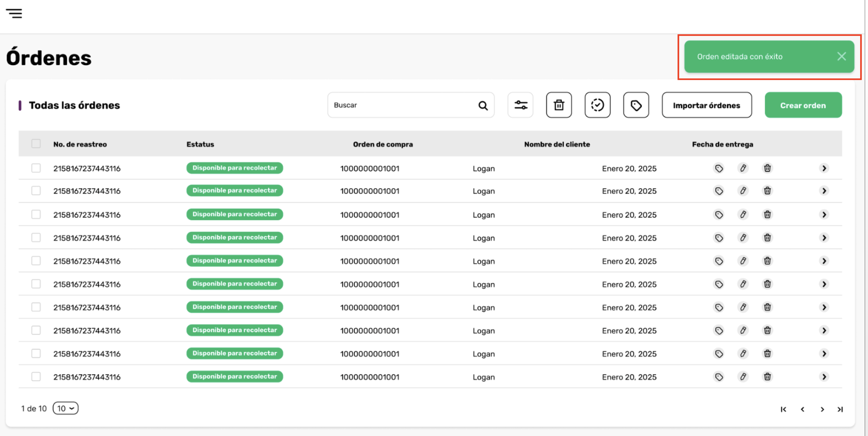Open the hamburger navigation menu
868x436 pixels.
[14, 13]
